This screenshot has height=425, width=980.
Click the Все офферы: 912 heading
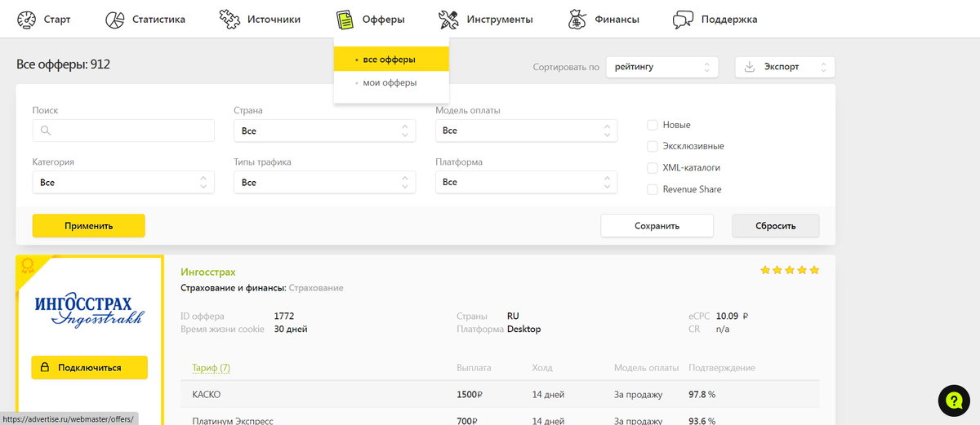pos(63,64)
